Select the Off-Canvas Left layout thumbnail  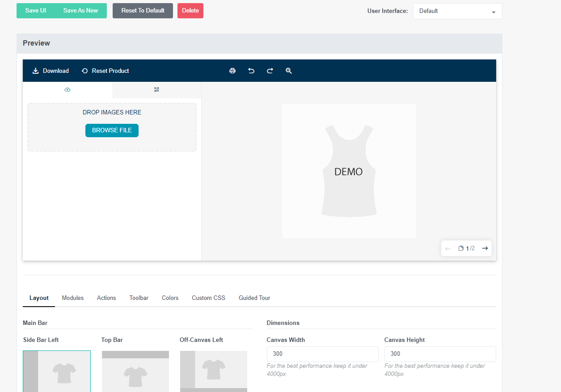214,371
